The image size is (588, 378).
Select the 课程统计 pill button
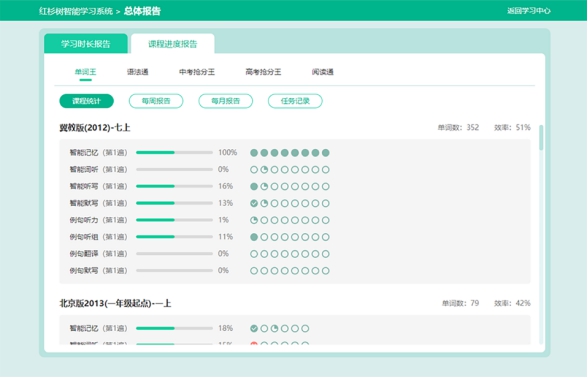coord(87,101)
